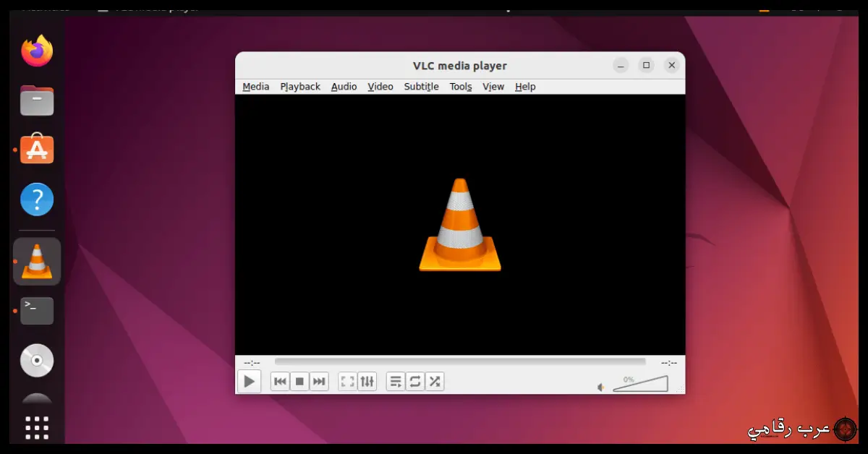This screenshot has width=868, height=454.
Task: Click the elapsed time label
Action: click(x=252, y=362)
